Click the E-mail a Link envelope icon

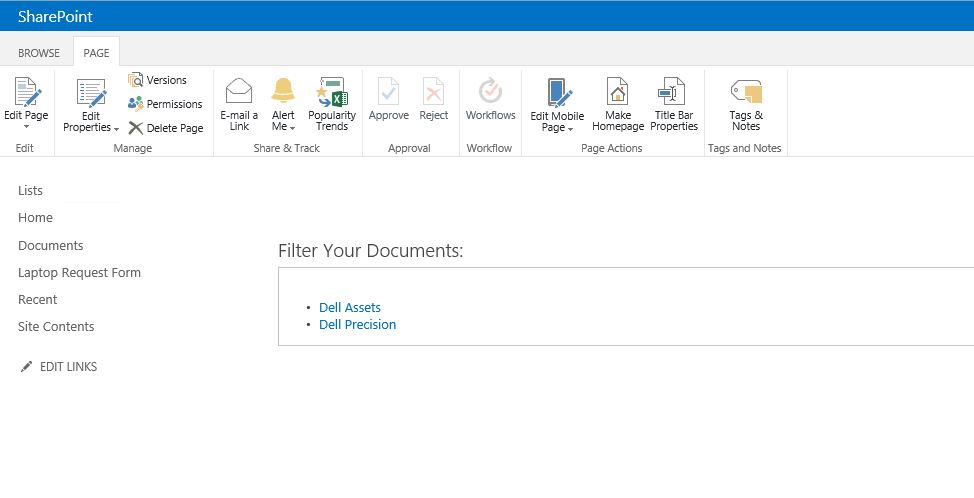tap(239, 91)
